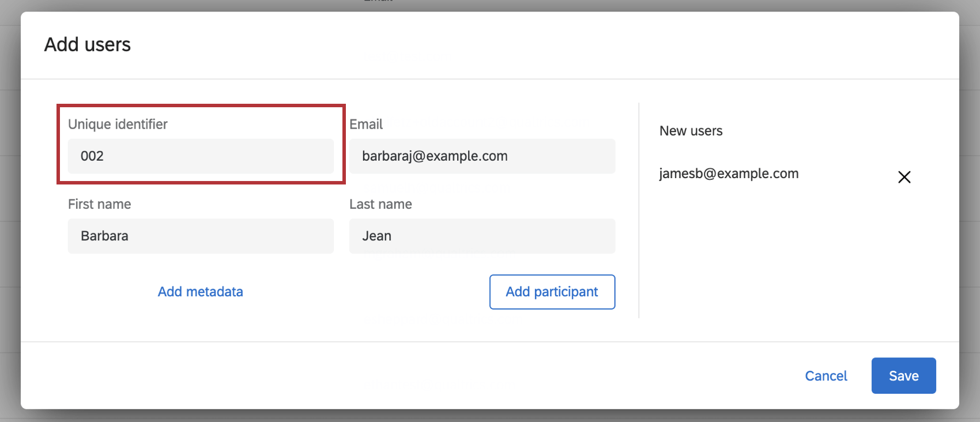Remove jamesb@example.com from New users
The width and height of the screenshot is (980, 422).
click(904, 177)
